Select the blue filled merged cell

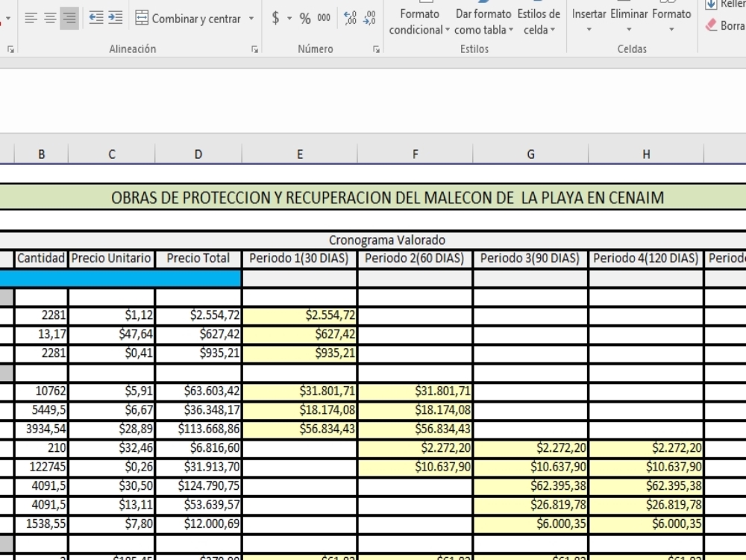point(120,279)
